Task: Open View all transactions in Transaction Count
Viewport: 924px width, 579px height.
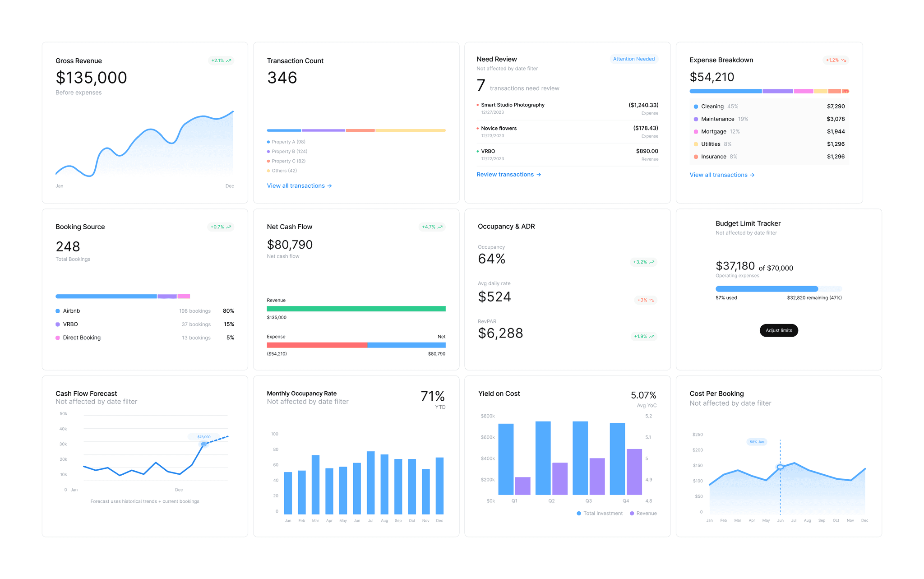Action: 300,186
